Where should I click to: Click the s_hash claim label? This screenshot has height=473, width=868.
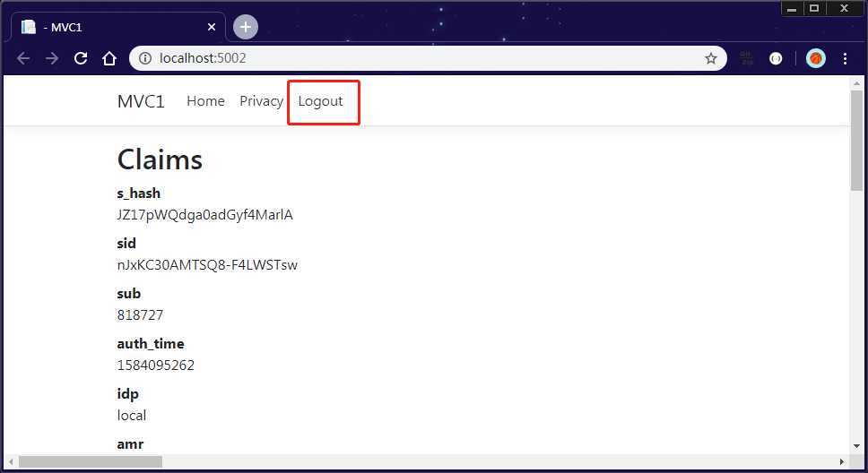139,193
